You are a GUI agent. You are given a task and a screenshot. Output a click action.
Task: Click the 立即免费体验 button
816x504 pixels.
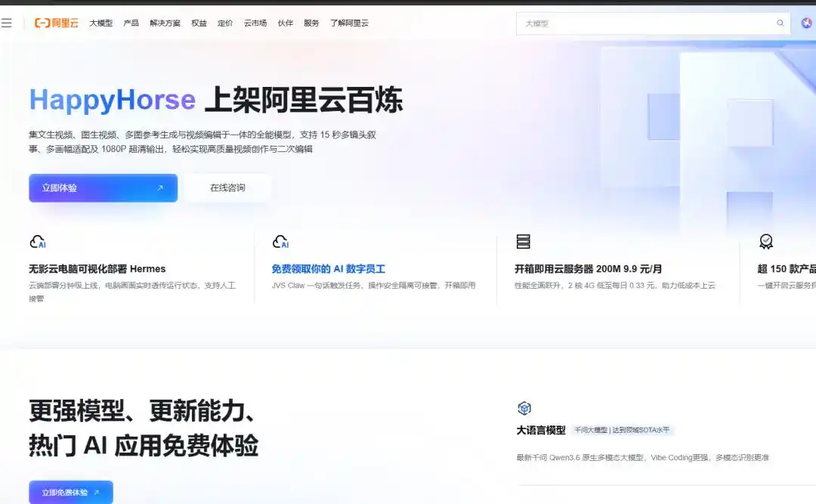(71, 492)
